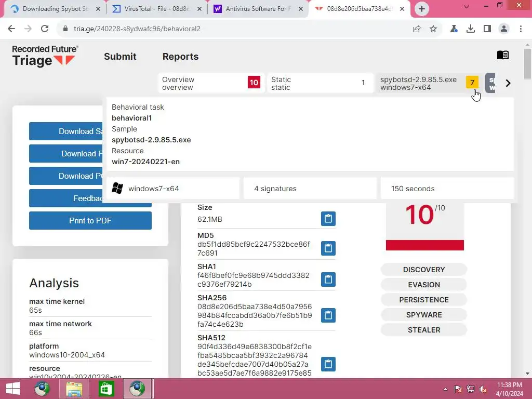Click the third Download button
The height and width of the screenshot is (399, 532).
point(66,176)
